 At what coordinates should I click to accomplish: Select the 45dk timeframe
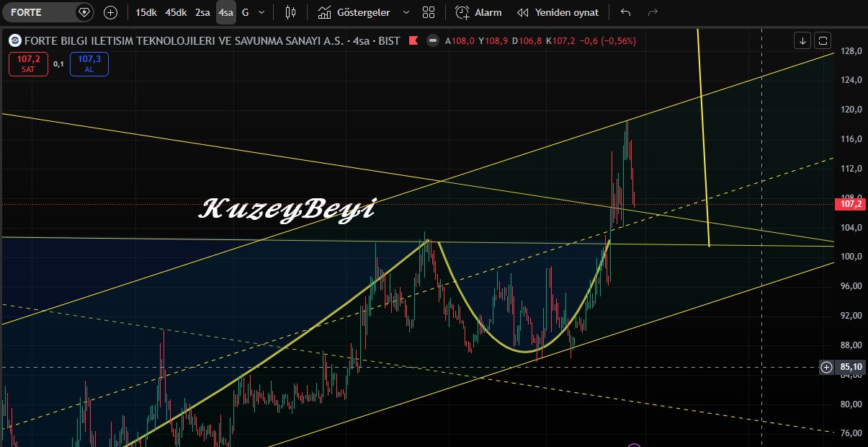click(175, 12)
